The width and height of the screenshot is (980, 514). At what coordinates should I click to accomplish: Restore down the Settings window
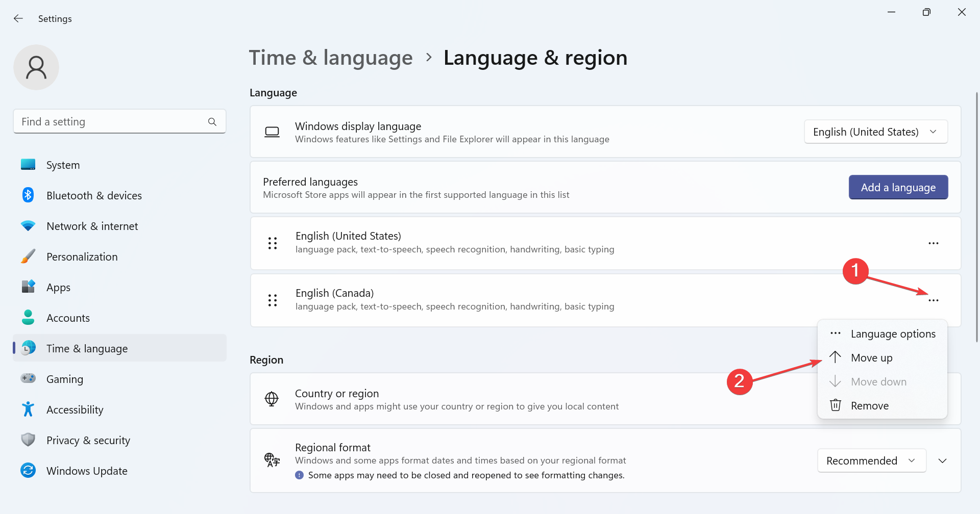click(x=926, y=12)
